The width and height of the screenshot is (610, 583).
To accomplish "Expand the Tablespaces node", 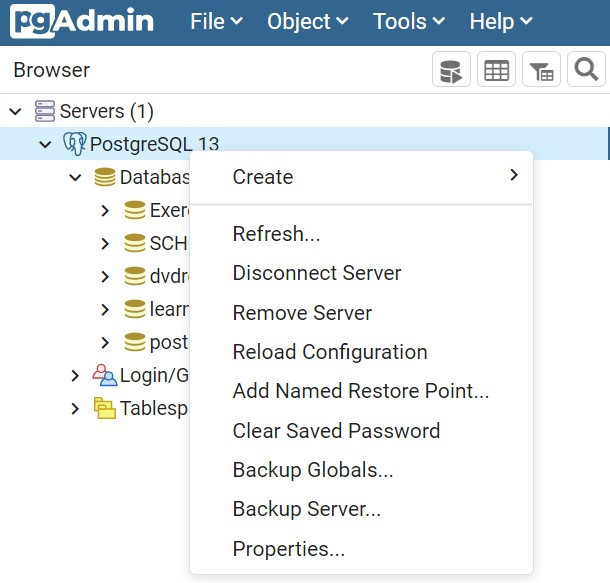I will point(75,409).
